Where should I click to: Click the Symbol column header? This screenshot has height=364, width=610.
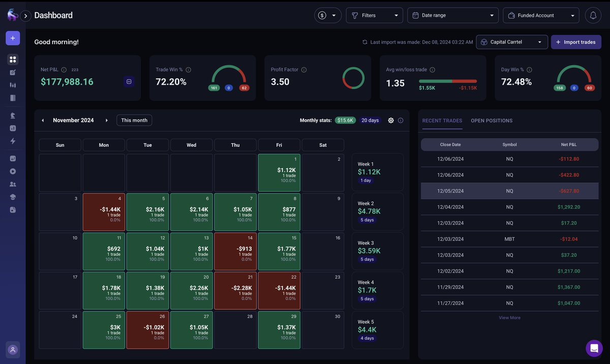[x=509, y=145]
